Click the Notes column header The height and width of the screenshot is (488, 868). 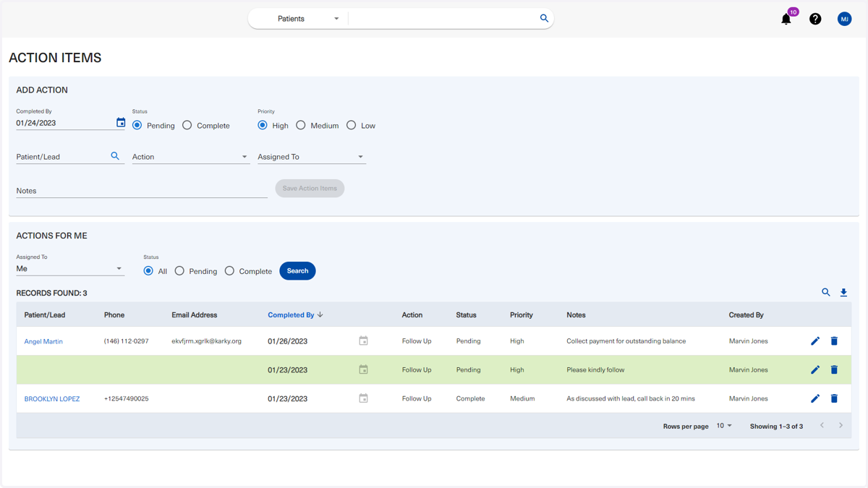pyautogui.click(x=576, y=315)
